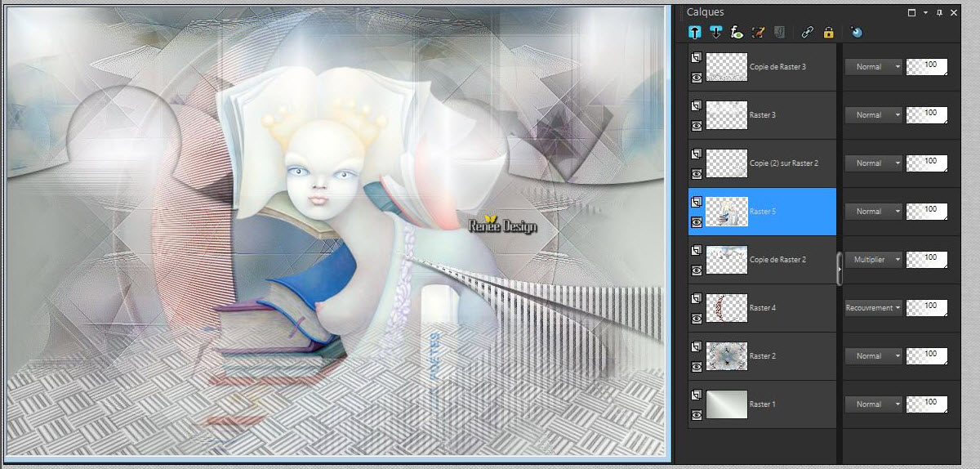Click the thumbnail of the Raster 5 layer

pos(727,212)
